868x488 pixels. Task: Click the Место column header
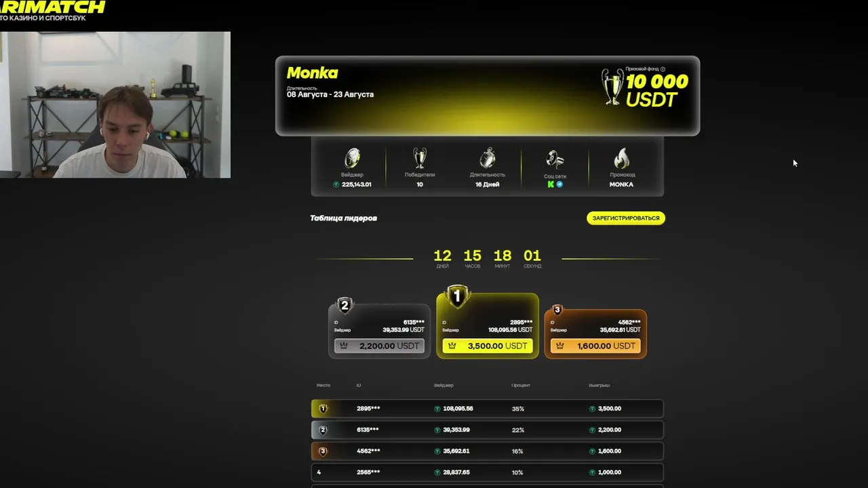point(323,385)
